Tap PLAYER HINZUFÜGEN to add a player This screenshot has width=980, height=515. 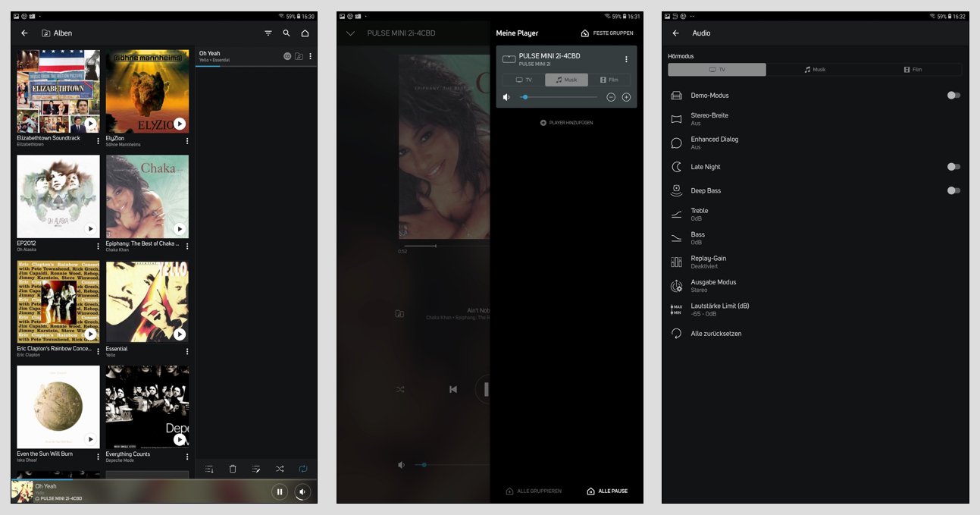(x=566, y=123)
